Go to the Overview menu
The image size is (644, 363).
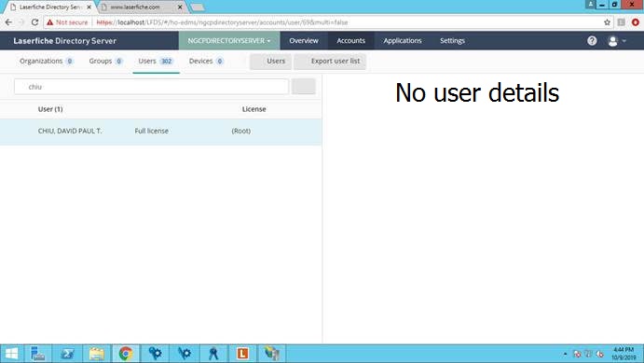click(x=304, y=41)
